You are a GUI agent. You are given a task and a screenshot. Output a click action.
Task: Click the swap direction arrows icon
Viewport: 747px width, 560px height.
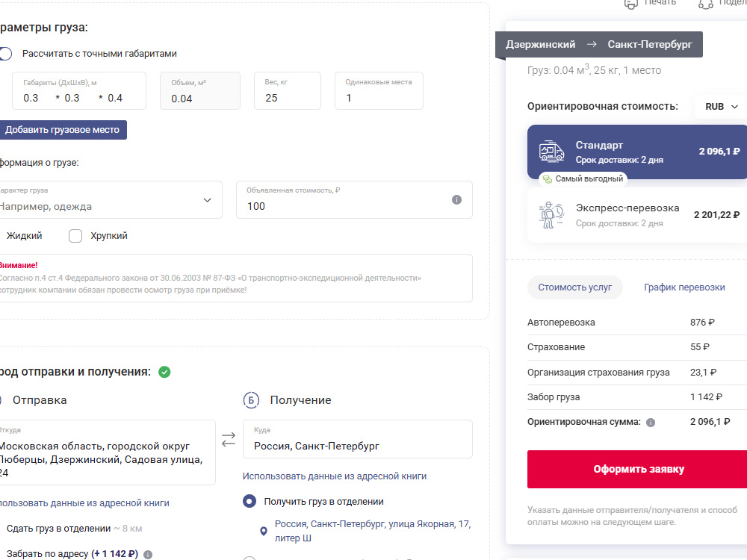click(229, 439)
